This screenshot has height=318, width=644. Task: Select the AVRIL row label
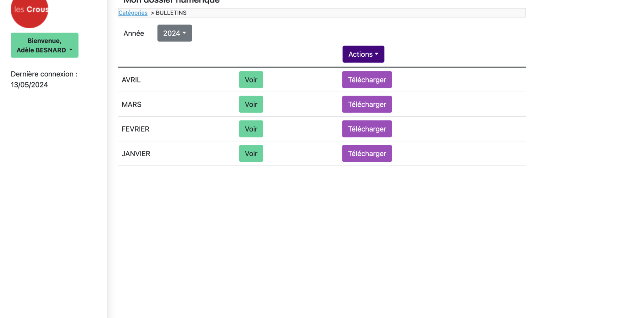[131, 80]
